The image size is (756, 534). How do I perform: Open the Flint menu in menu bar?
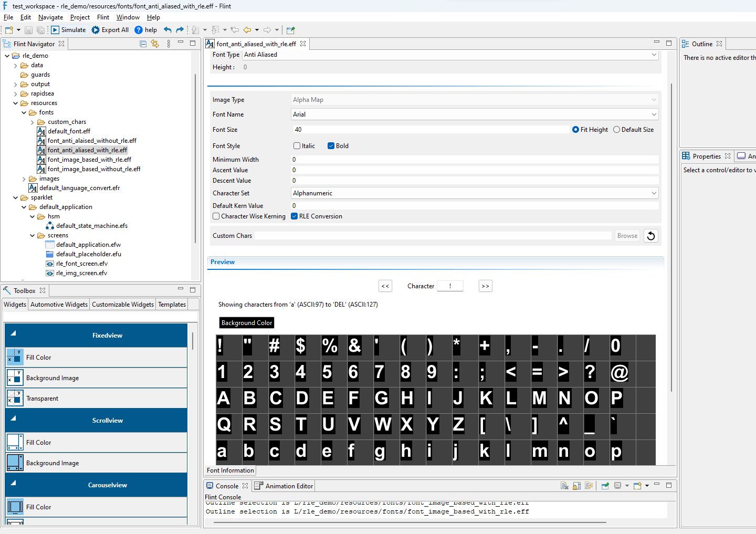click(x=103, y=17)
